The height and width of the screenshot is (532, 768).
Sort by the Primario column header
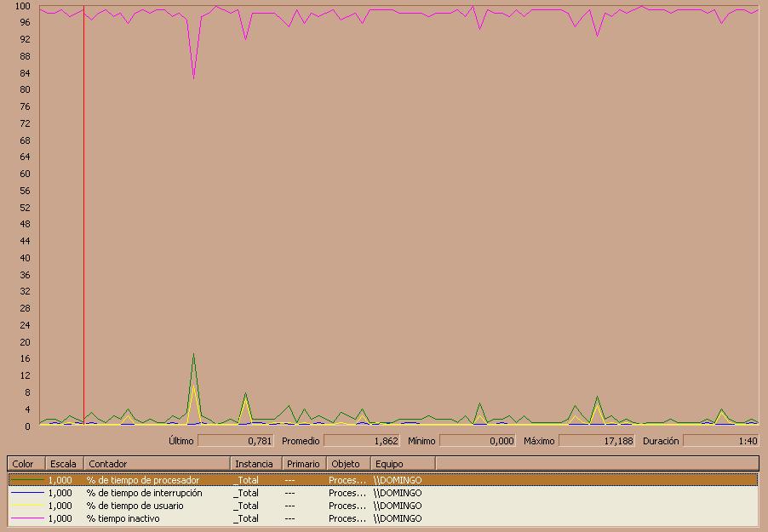pyautogui.click(x=304, y=463)
